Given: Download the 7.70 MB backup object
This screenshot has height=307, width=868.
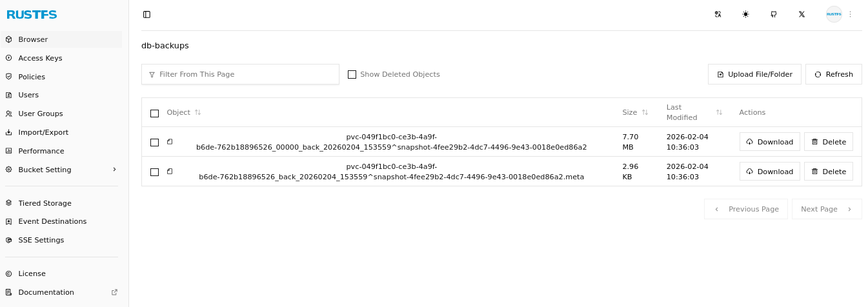Looking at the screenshot, I should [x=769, y=142].
